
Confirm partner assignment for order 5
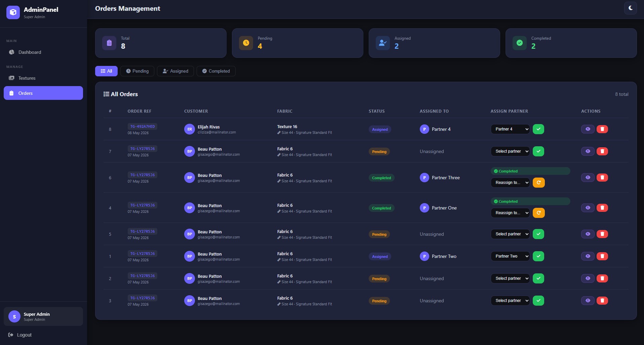point(538,234)
